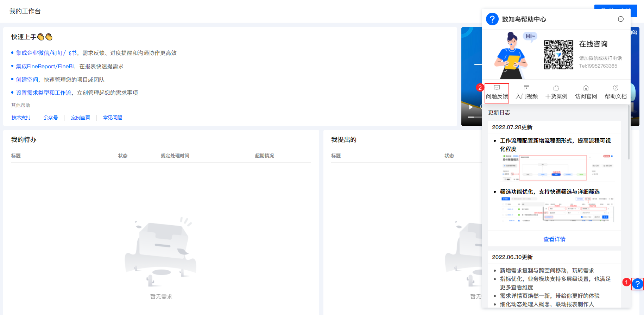The image size is (644, 315).
Task: Open the 问题反馈 feedback option
Action: pyautogui.click(x=497, y=93)
